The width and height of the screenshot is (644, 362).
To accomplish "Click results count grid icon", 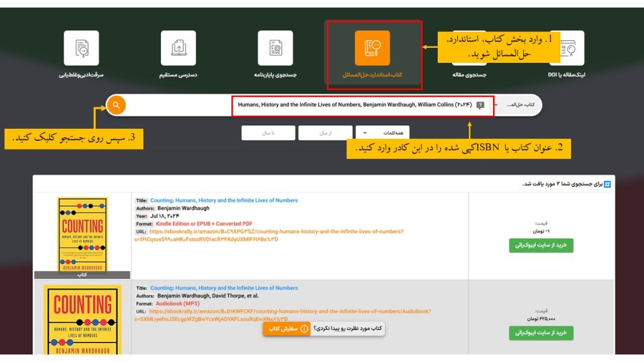I will 608,184.
